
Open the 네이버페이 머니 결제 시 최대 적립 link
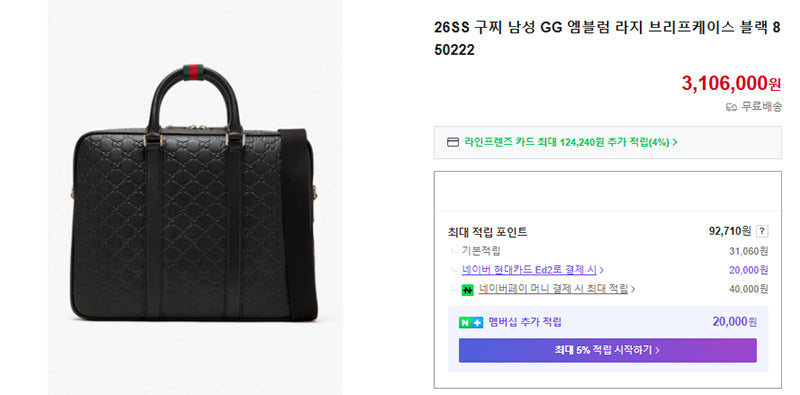tap(553, 289)
